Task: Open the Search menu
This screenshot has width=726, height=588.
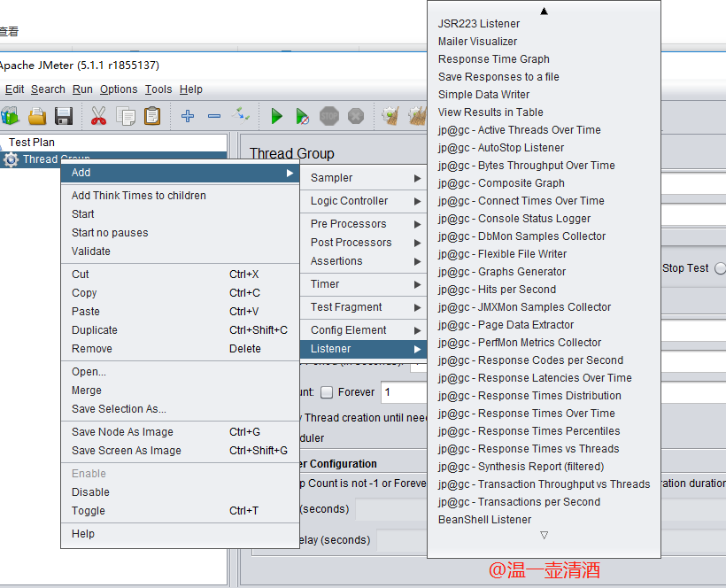Action: pyautogui.click(x=48, y=89)
